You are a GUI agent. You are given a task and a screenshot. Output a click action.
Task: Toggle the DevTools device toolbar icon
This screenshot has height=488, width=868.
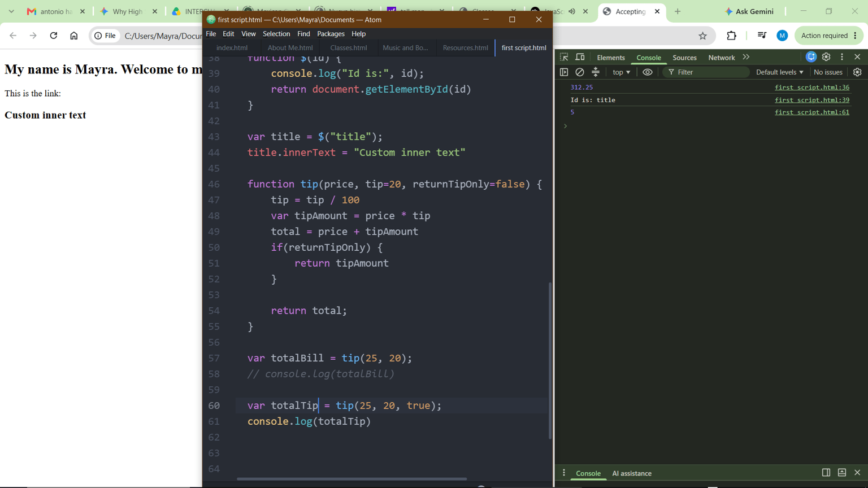click(580, 57)
